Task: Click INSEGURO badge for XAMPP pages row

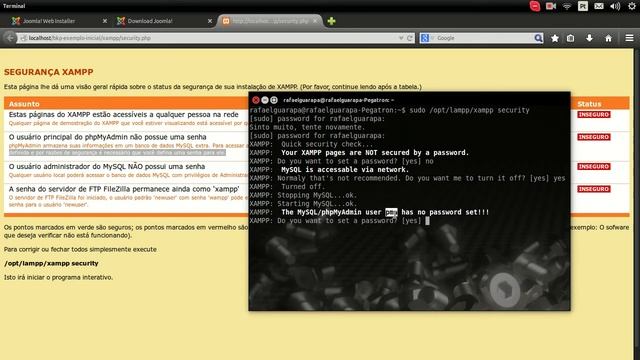Action: [x=594, y=115]
